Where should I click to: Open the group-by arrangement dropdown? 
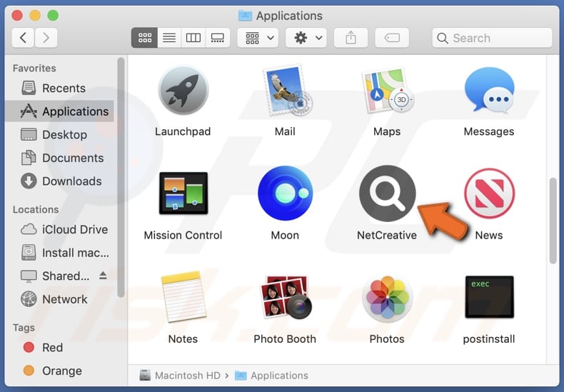(258, 38)
